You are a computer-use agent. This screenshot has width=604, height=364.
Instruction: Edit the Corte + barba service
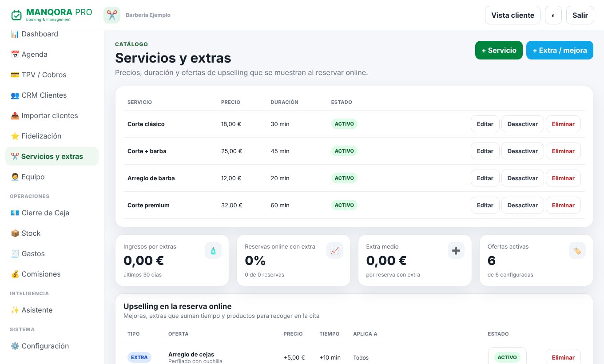click(485, 151)
